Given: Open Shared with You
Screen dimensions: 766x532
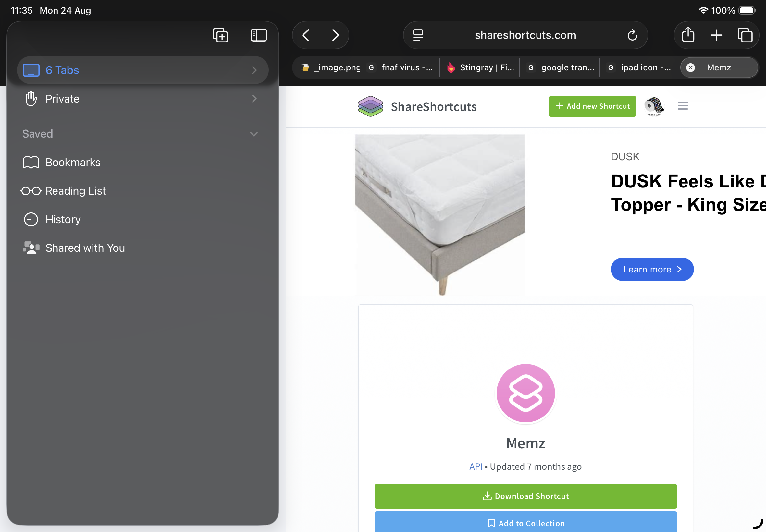Looking at the screenshot, I should tap(143, 248).
